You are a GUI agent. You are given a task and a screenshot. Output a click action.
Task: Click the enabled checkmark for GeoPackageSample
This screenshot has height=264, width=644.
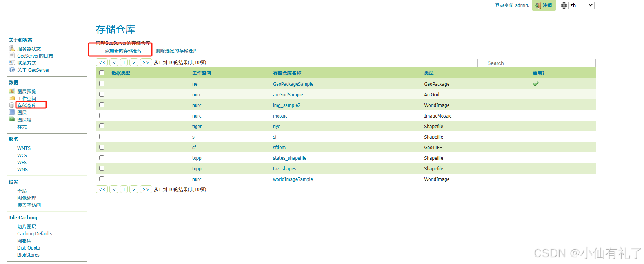click(x=536, y=84)
